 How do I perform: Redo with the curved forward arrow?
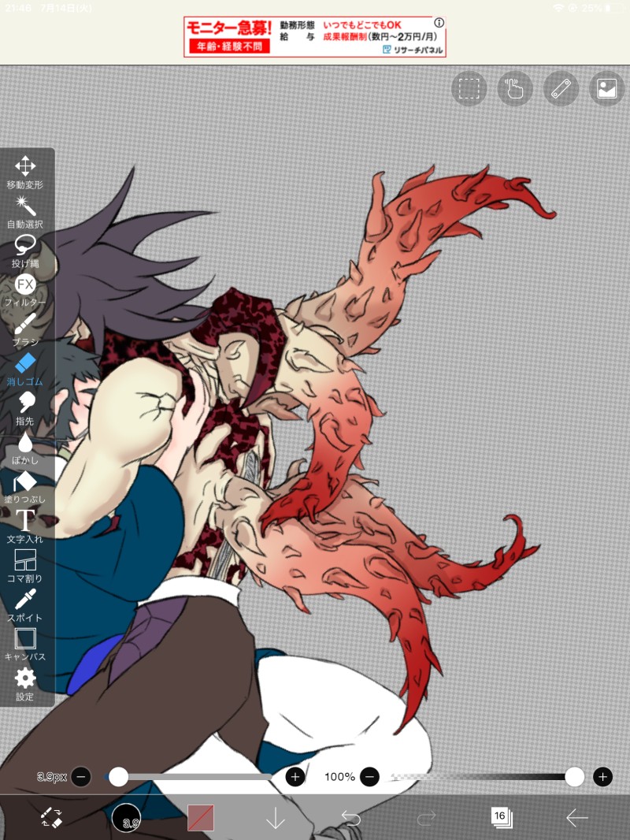tap(426, 817)
